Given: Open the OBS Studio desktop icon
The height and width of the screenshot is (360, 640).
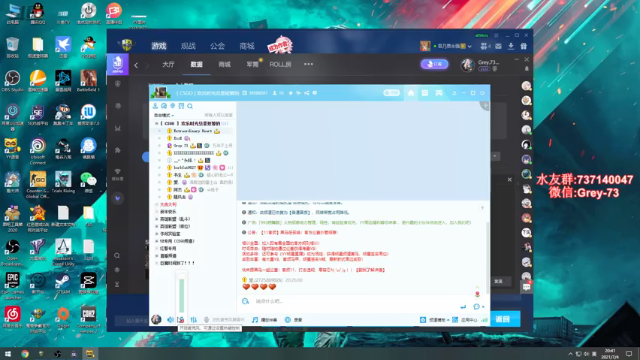Looking at the screenshot, I should 12,81.
